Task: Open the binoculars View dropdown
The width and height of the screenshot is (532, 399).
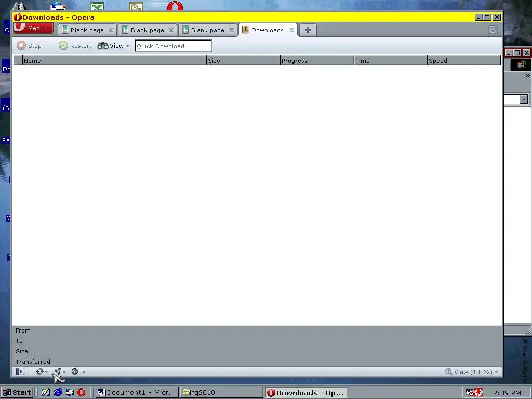Action: tap(113, 46)
